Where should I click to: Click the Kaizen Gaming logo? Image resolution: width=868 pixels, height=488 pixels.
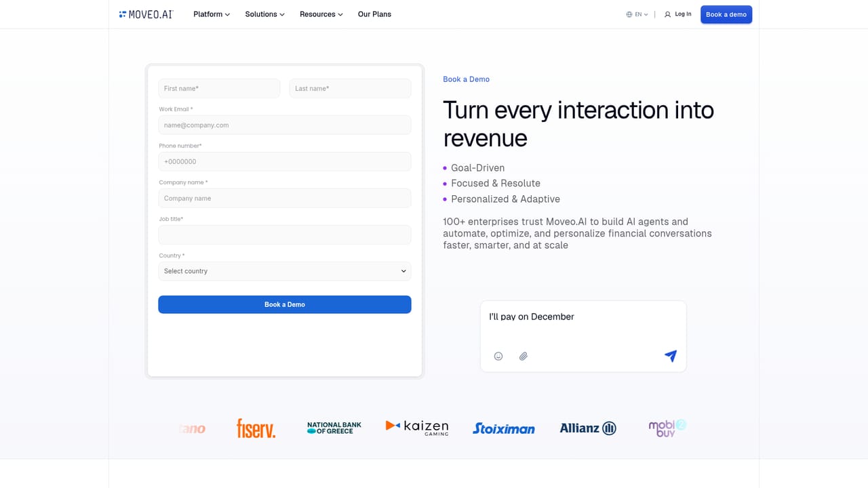click(417, 427)
